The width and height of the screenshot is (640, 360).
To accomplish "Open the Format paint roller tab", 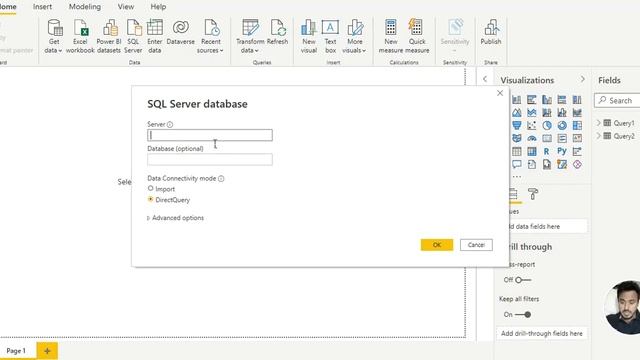I will [x=533, y=194].
